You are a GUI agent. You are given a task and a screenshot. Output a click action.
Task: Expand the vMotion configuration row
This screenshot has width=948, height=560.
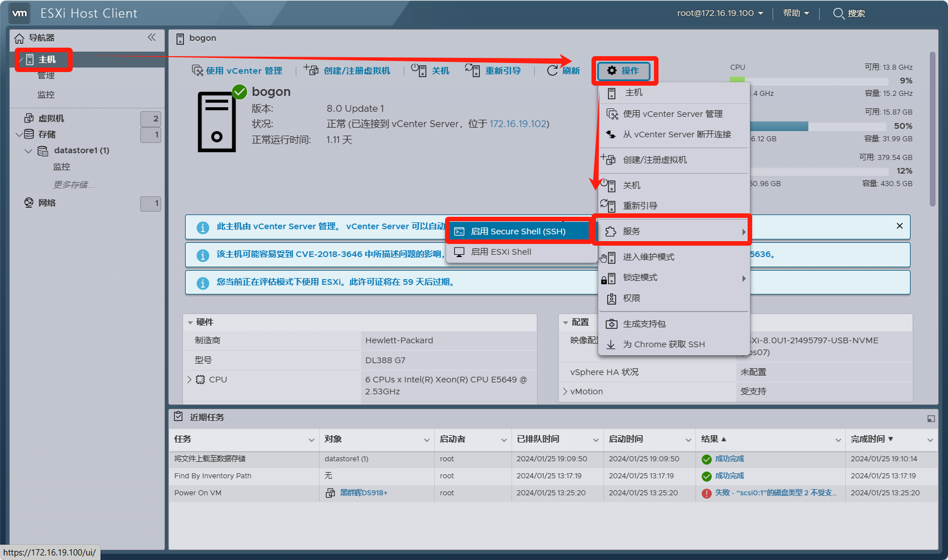[x=565, y=391]
